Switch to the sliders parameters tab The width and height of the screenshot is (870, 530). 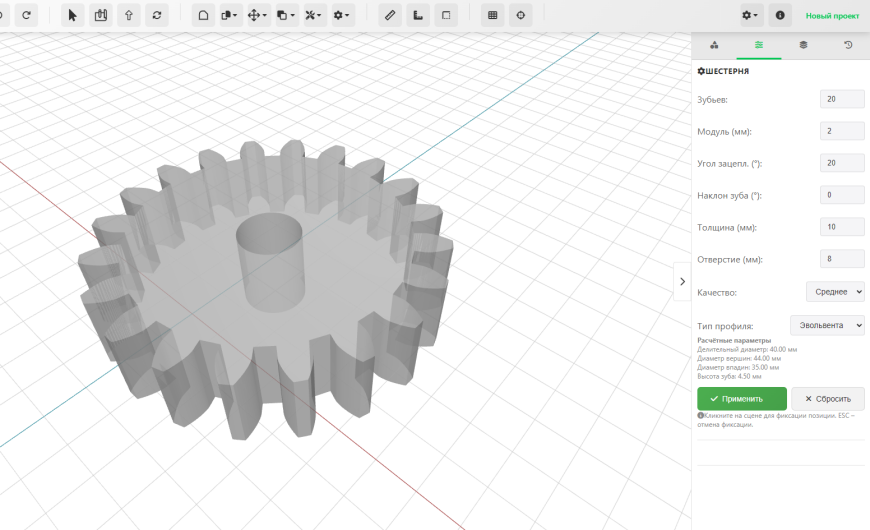point(758,45)
